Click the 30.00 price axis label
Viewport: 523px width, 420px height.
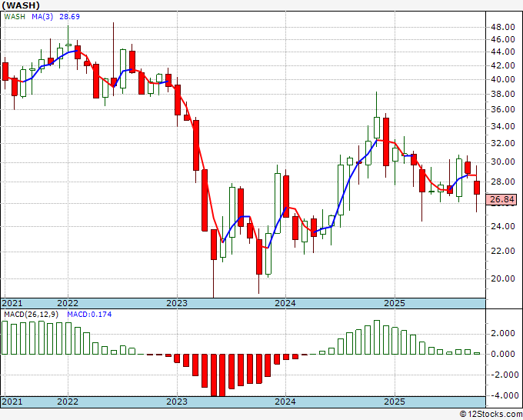pyautogui.click(x=503, y=162)
